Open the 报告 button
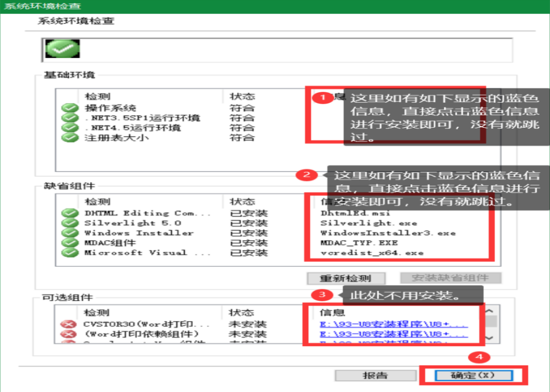 point(375,375)
